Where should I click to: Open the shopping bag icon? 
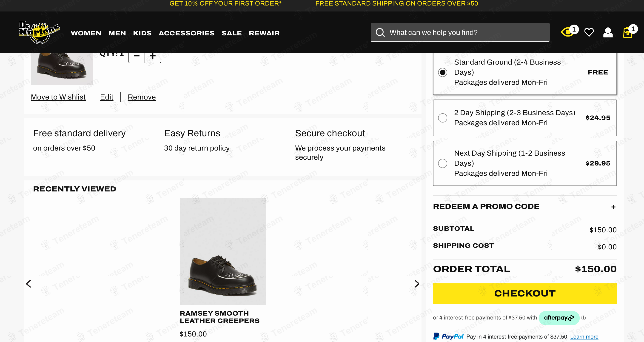coord(627,33)
